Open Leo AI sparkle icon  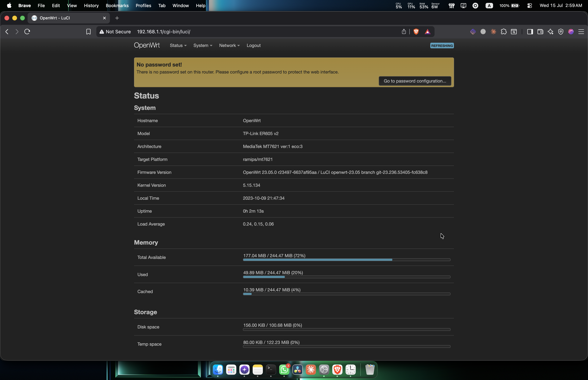point(551,32)
